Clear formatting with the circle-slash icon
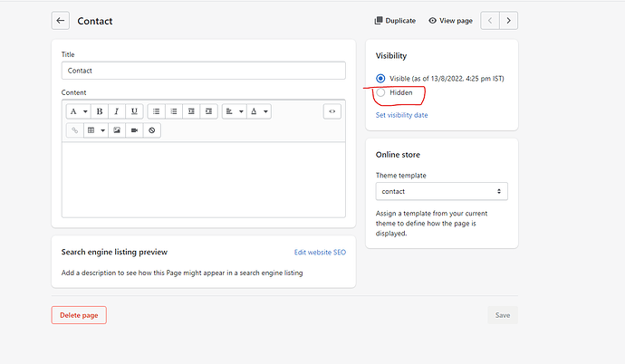Viewport: 625px width, 364px height. pyautogui.click(x=152, y=130)
